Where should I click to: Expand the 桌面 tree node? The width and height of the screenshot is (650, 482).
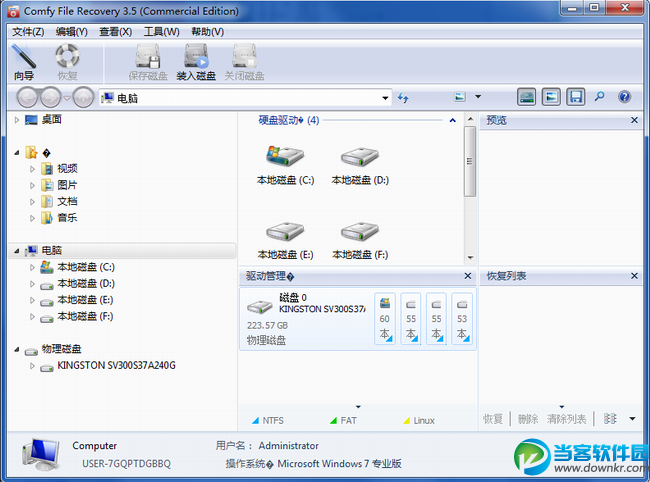click(17, 120)
